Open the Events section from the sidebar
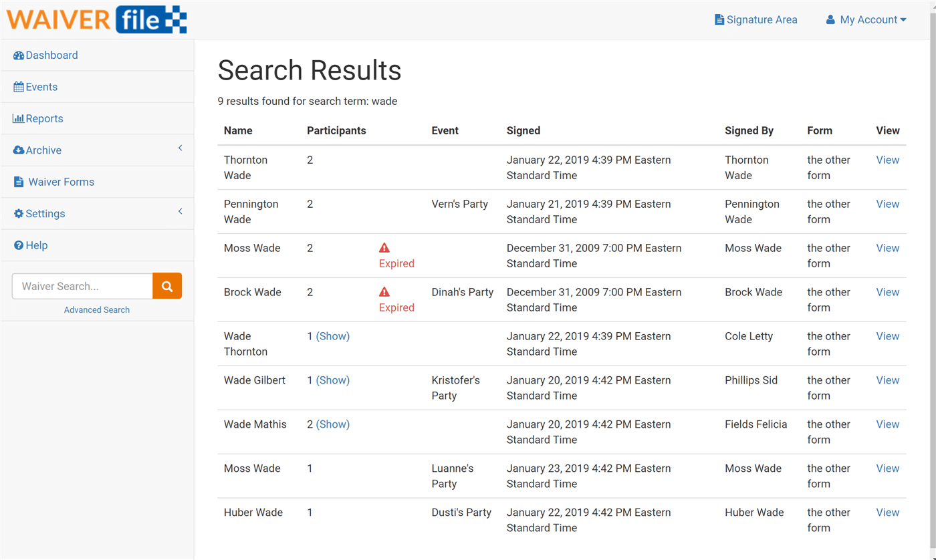Viewport: 936px width, 560px height. tap(40, 86)
